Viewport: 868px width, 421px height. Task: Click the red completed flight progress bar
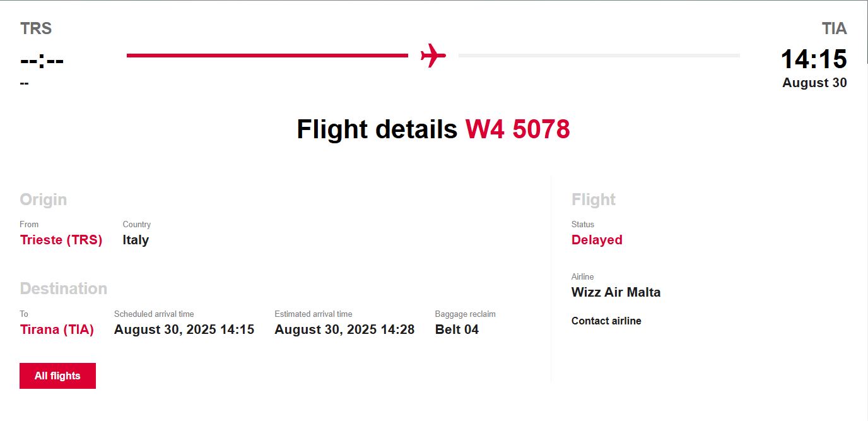click(267, 56)
